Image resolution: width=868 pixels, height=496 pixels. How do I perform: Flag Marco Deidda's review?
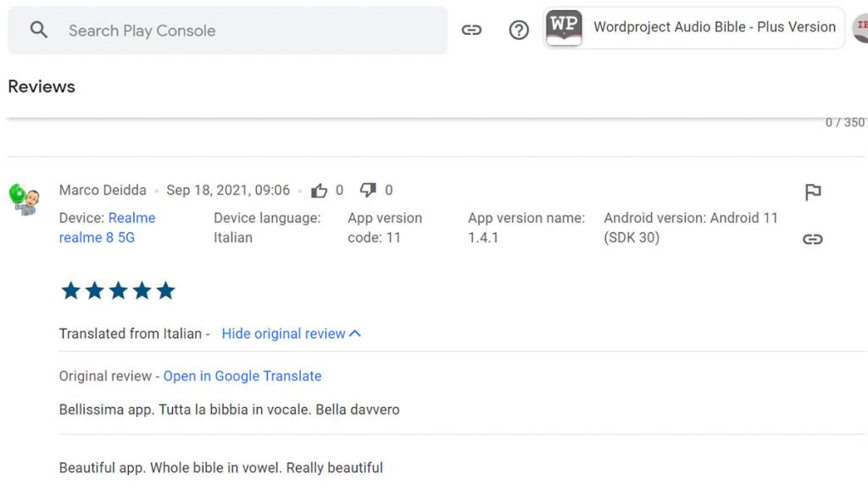coord(813,192)
